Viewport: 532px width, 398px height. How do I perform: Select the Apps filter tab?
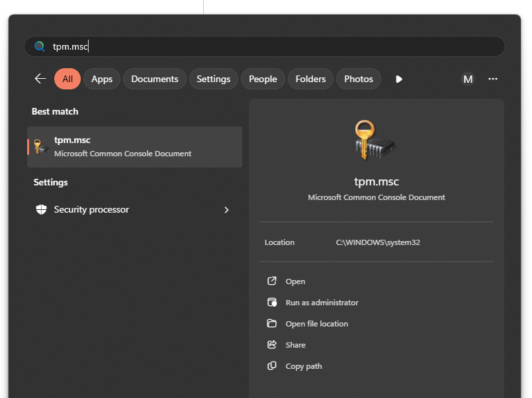coord(102,79)
